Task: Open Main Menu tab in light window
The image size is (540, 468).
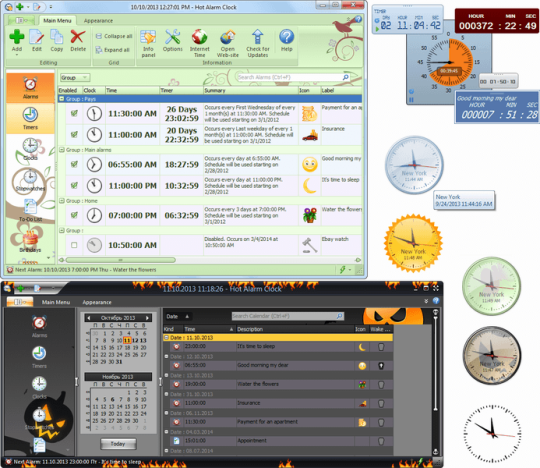Action: (x=57, y=21)
